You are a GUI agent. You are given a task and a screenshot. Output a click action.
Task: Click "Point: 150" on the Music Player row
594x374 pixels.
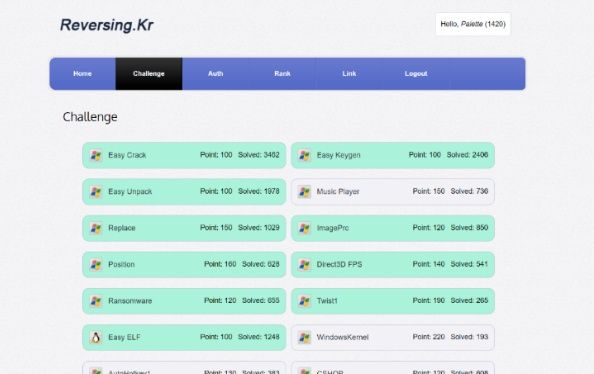click(428, 191)
